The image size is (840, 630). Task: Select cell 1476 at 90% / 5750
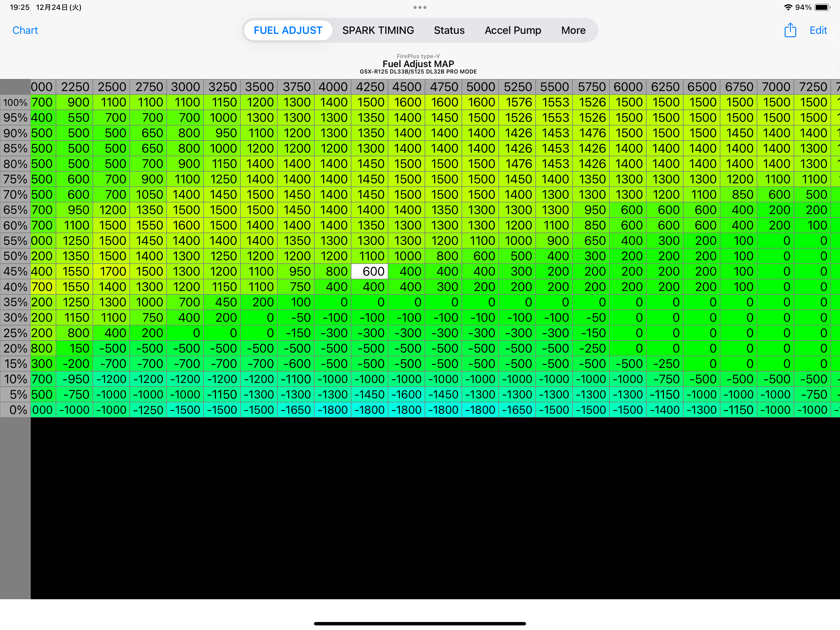tap(591, 133)
